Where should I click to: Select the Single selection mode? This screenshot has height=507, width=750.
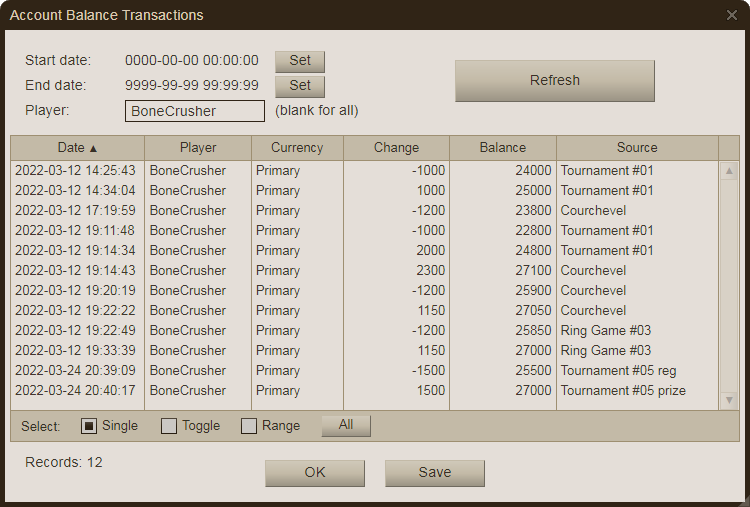[89, 426]
